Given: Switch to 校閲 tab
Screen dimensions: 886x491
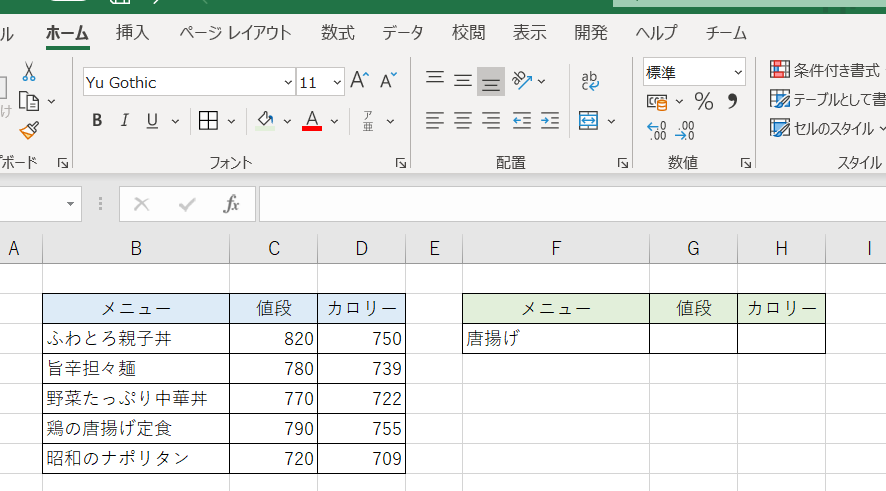Looking at the screenshot, I should click(468, 33).
